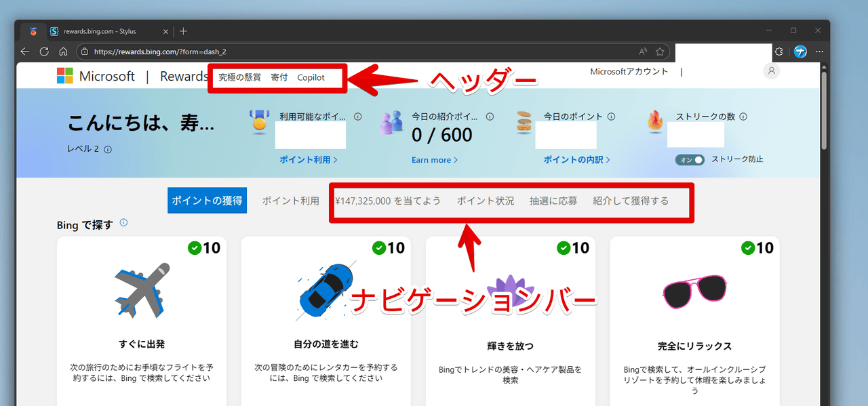Click the Copilot header link
This screenshot has width=868, height=406.
click(311, 77)
